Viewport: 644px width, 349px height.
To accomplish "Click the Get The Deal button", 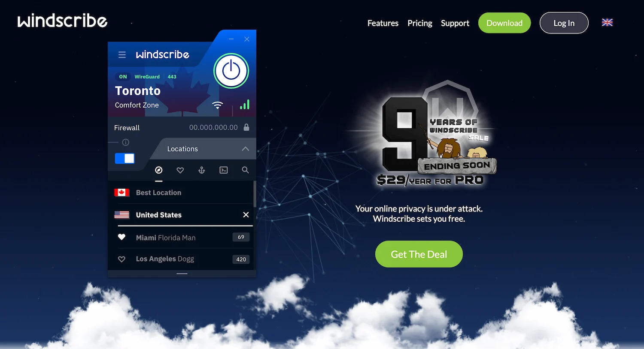I will (x=419, y=254).
